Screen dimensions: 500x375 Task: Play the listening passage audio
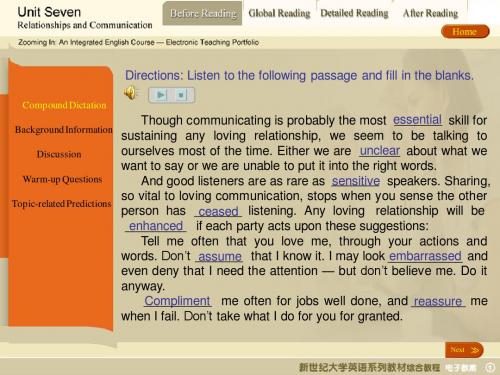[x=161, y=95]
